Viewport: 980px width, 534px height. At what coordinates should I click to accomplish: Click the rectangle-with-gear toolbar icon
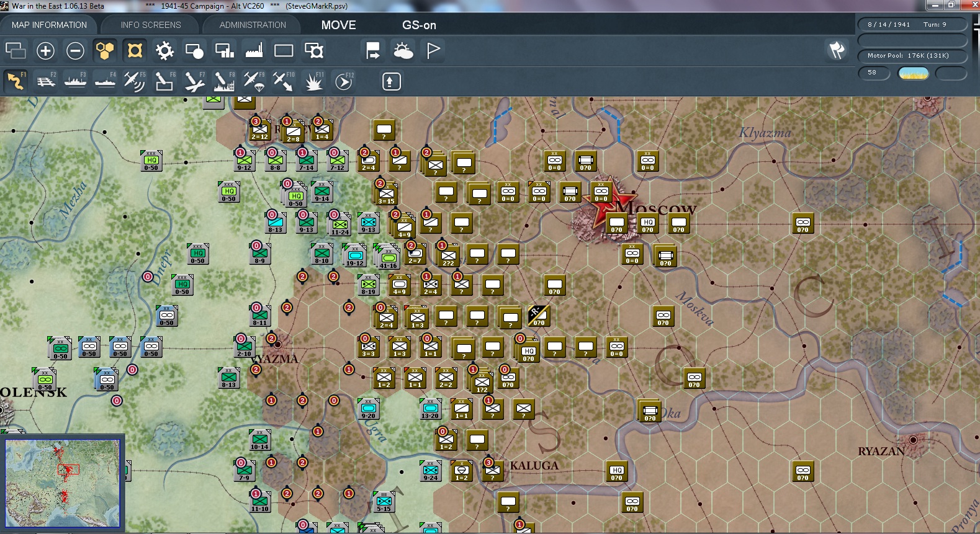click(x=313, y=50)
